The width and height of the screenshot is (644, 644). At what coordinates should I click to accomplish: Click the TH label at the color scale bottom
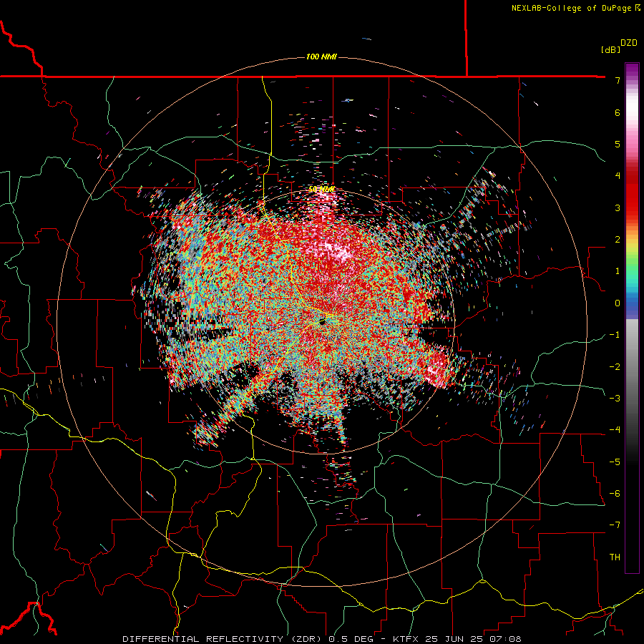(615, 557)
